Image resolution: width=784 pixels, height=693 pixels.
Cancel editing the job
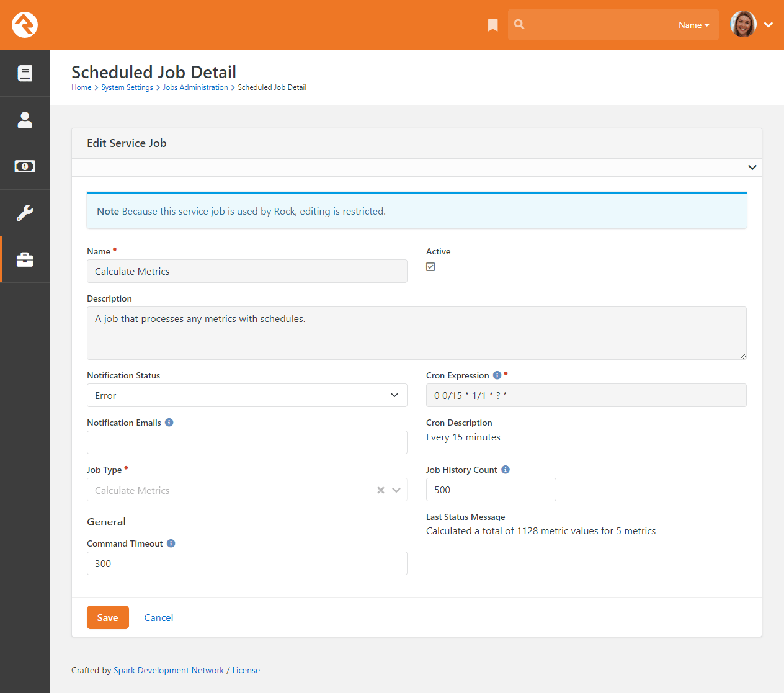click(159, 617)
